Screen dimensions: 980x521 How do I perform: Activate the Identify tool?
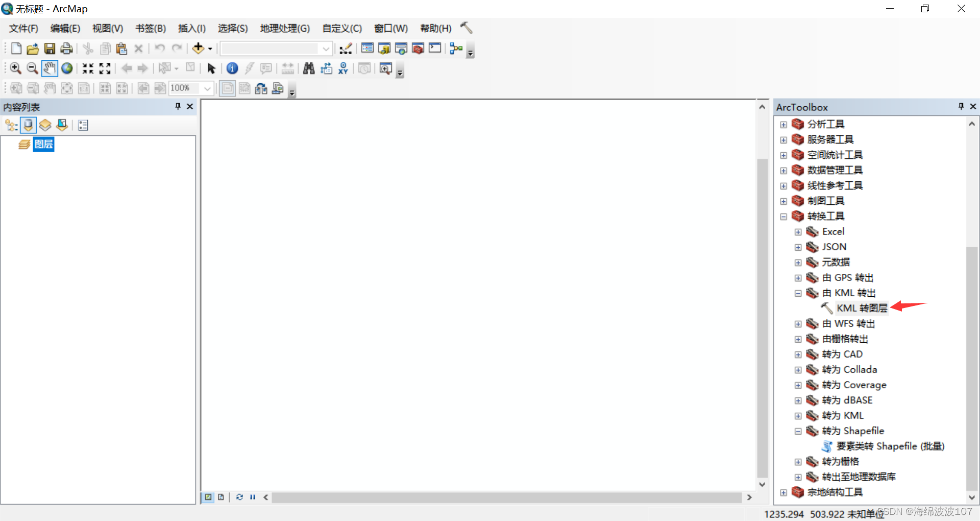[232, 68]
